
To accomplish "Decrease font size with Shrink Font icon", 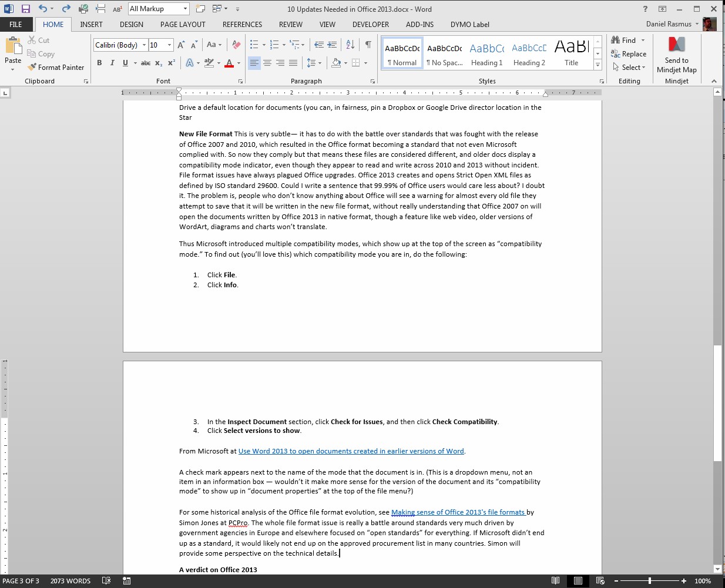I will click(194, 45).
